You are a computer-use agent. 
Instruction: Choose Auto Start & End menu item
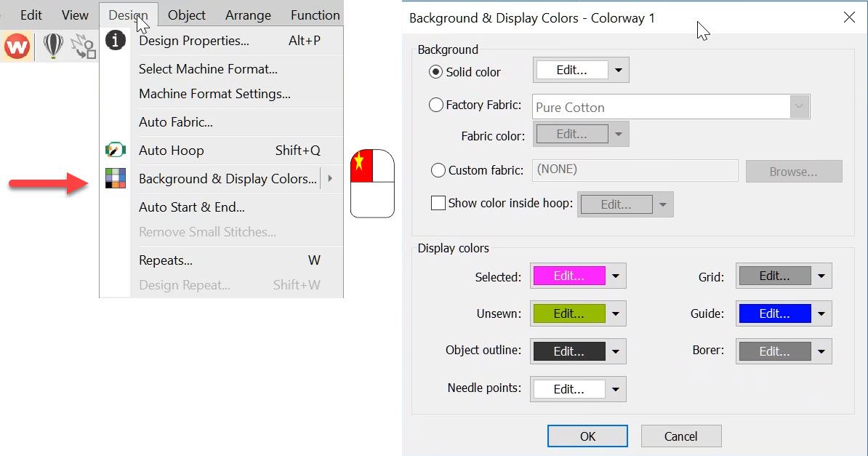click(192, 207)
